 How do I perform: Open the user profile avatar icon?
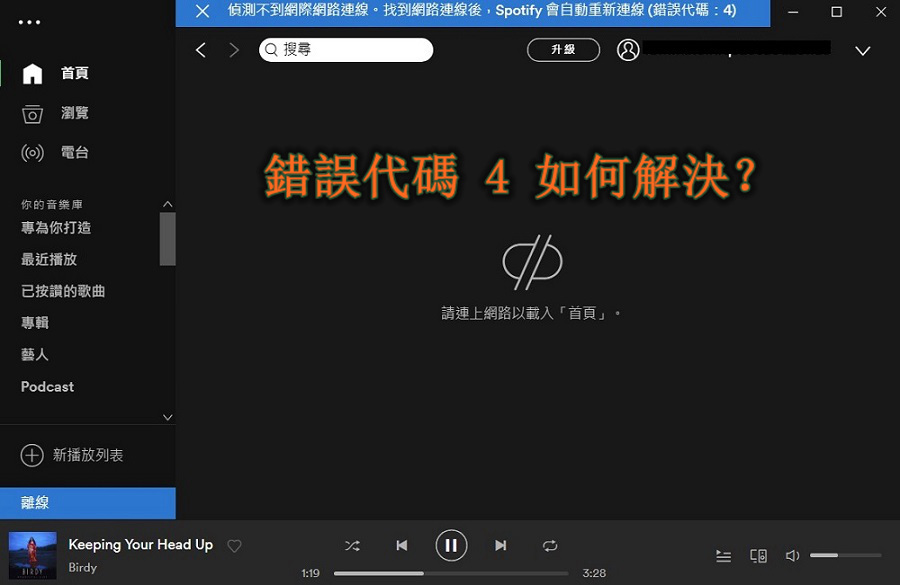[628, 50]
